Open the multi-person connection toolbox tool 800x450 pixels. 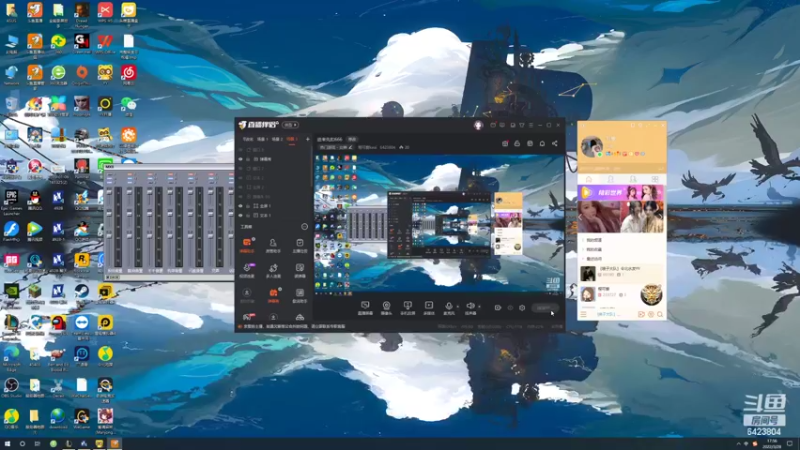click(273, 268)
